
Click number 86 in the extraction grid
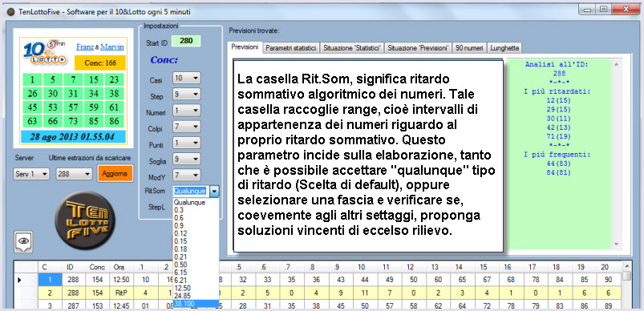click(x=115, y=122)
